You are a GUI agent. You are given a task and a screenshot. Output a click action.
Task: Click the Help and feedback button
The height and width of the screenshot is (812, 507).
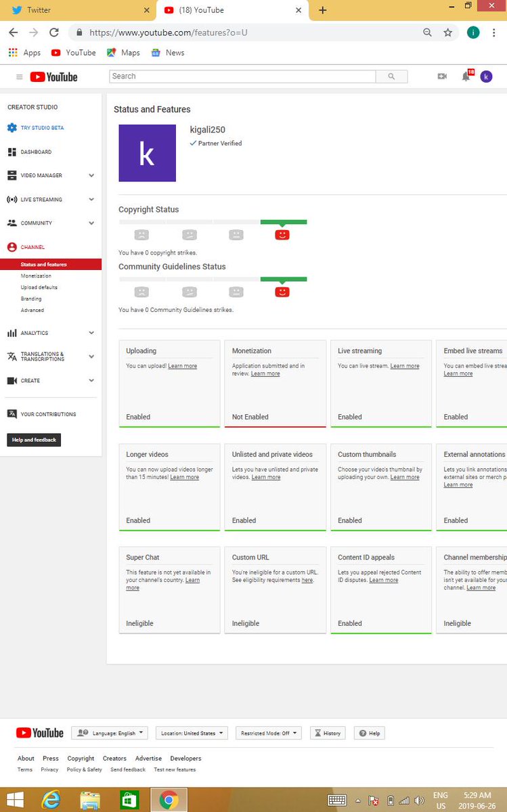[x=34, y=440]
